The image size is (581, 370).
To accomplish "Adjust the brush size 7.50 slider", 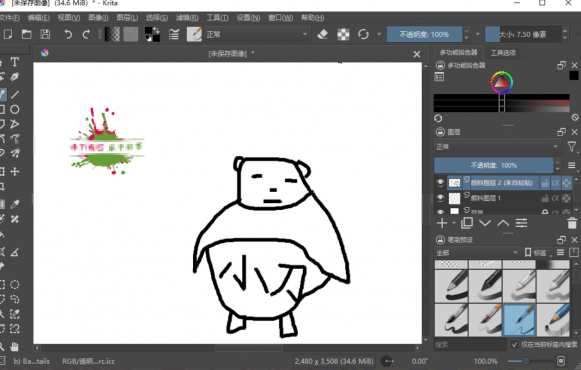I will coord(523,34).
